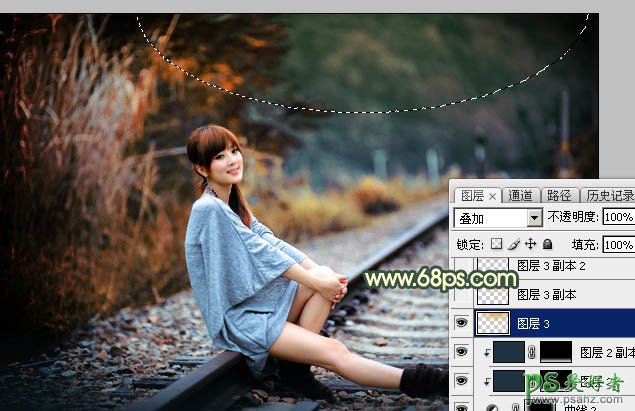This screenshot has height=411, width=635.
Task: Click the lock transparent pixels icon
Action: 498,244
